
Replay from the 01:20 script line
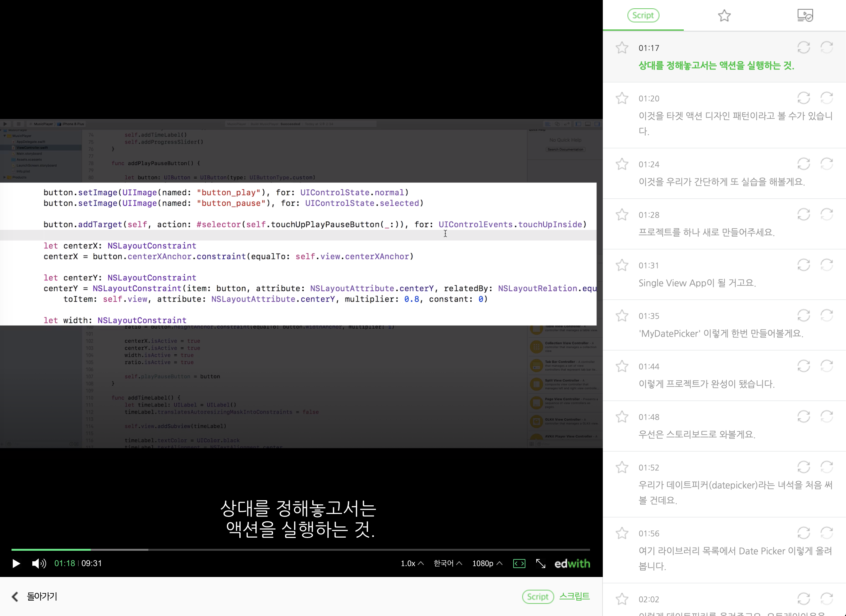tap(803, 99)
